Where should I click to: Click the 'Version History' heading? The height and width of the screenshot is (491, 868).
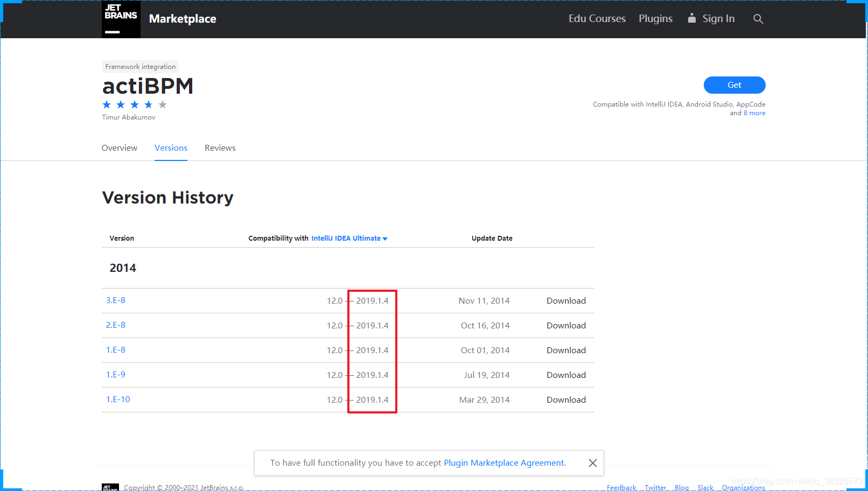click(x=167, y=198)
